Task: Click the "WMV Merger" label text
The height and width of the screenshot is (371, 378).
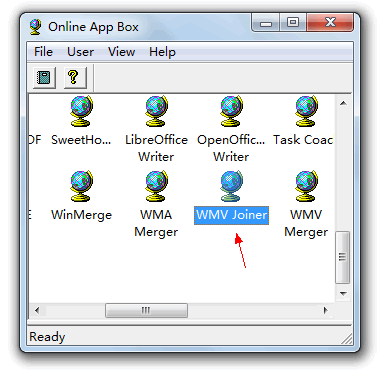Action: [306, 223]
